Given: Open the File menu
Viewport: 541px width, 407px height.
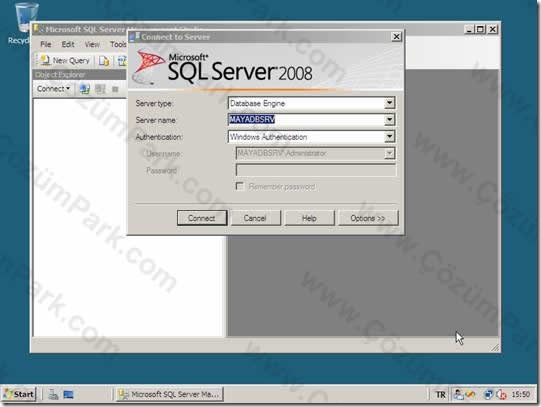Looking at the screenshot, I should click(x=46, y=44).
